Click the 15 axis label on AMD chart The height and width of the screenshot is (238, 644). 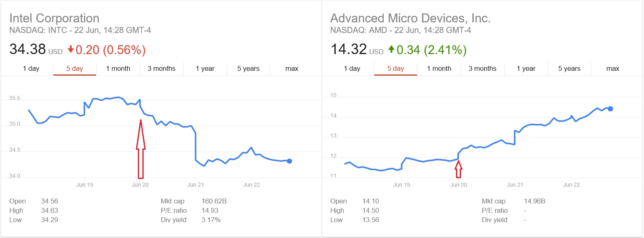coord(334,95)
